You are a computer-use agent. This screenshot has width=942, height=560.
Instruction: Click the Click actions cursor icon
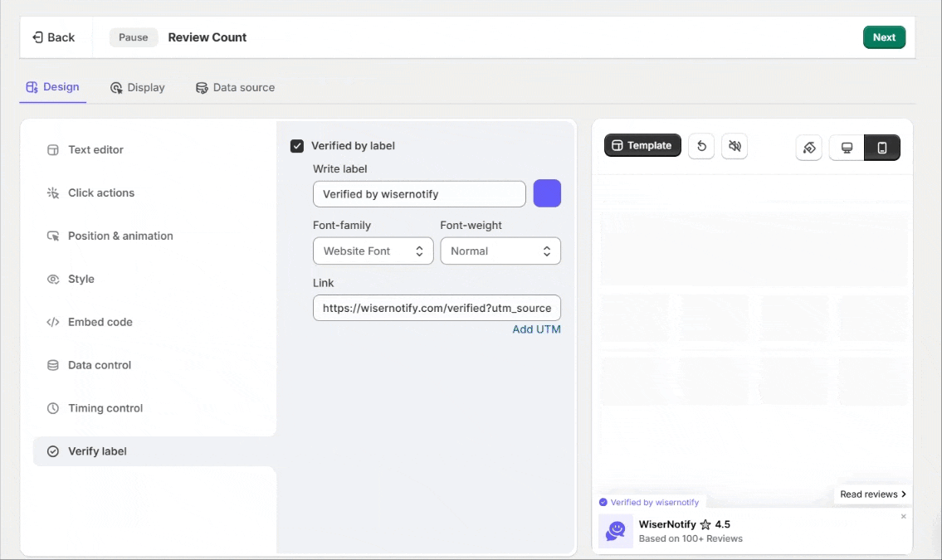pyautogui.click(x=53, y=192)
